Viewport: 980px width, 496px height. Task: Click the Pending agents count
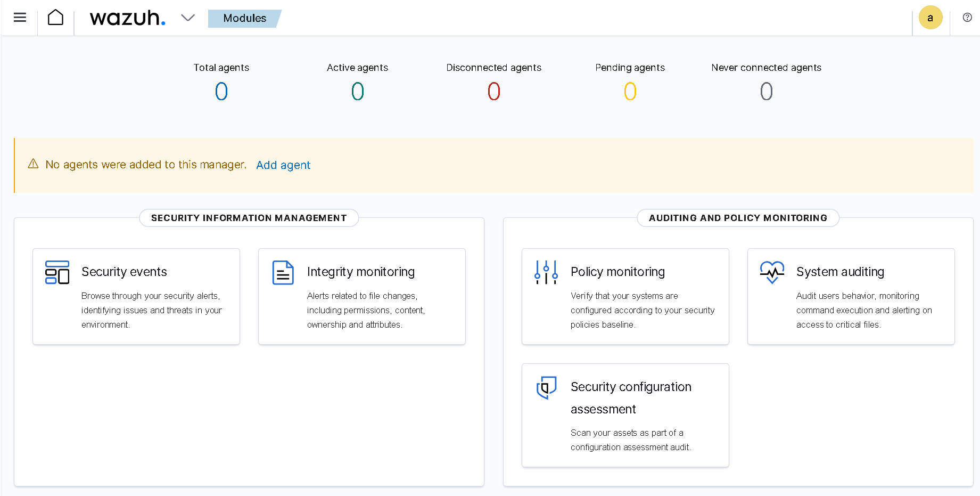[x=630, y=92]
